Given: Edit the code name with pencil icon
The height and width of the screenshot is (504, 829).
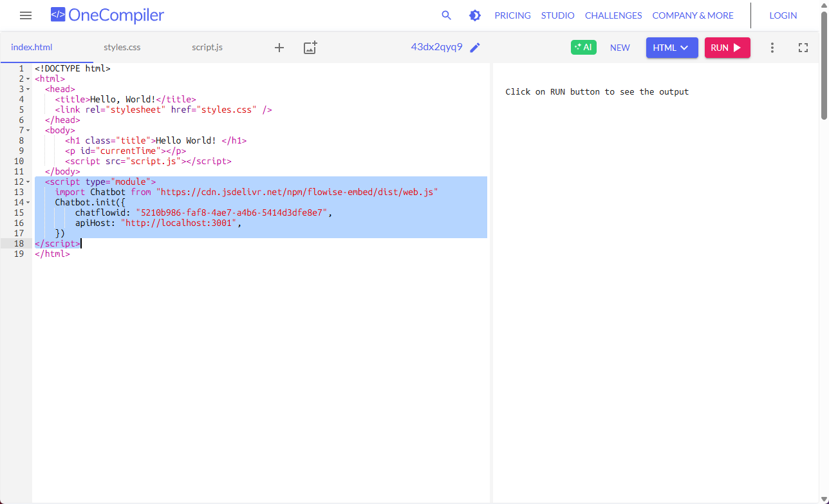Looking at the screenshot, I should click(x=475, y=48).
